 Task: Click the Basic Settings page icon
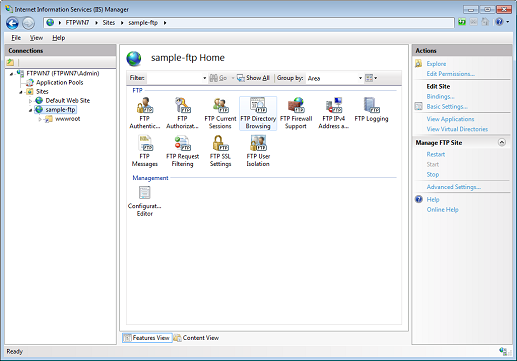tap(419, 106)
